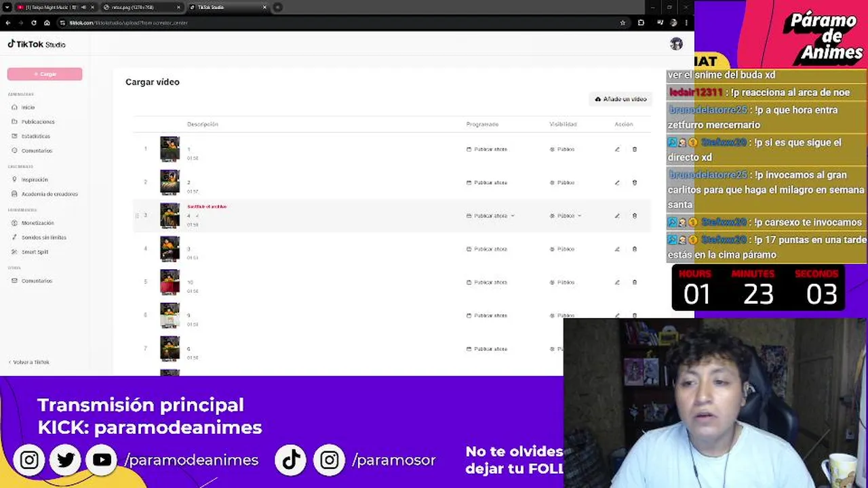
Task: Click the red "Sustituir el archivo" text in row 3
Action: pos(207,207)
